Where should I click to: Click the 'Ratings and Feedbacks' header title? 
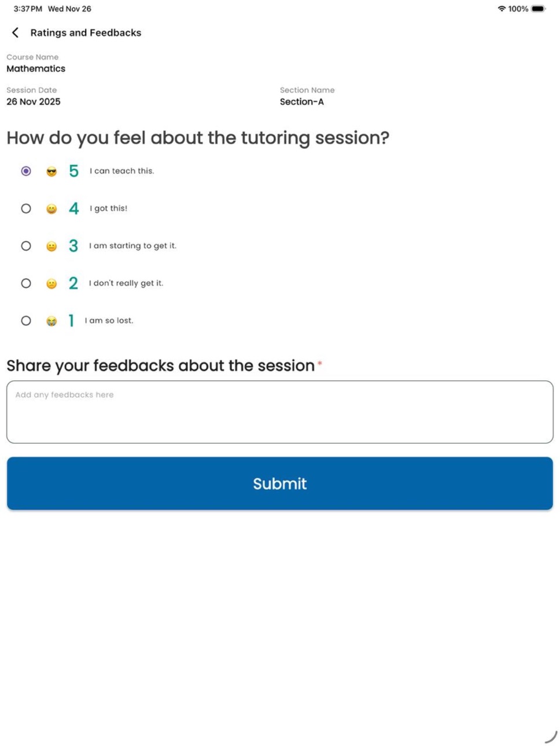pyautogui.click(x=86, y=33)
